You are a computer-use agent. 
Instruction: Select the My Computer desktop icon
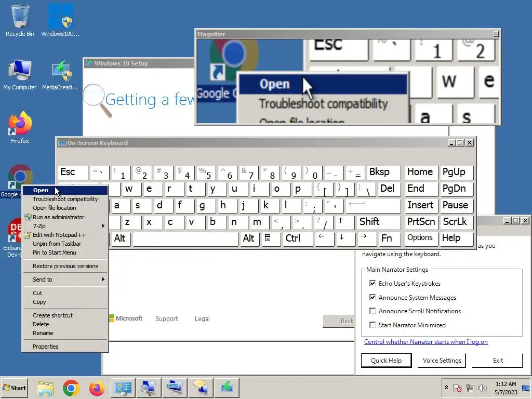[20, 74]
